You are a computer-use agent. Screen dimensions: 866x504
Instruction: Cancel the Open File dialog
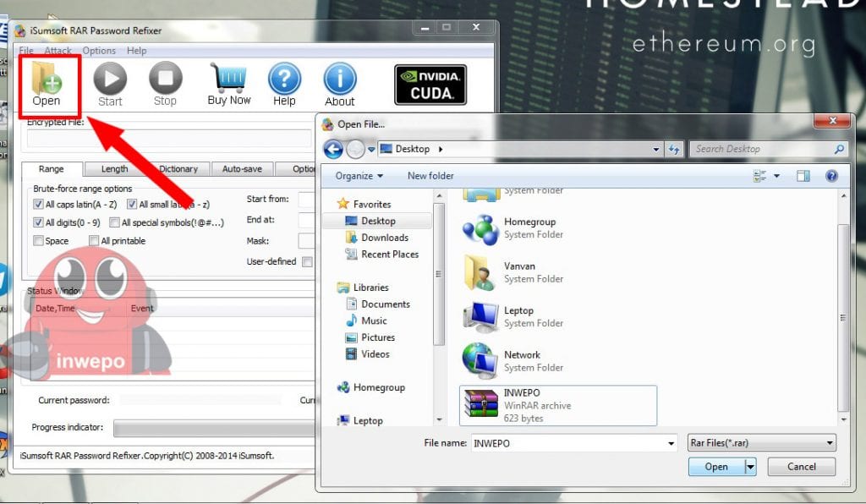[x=802, y=467]
